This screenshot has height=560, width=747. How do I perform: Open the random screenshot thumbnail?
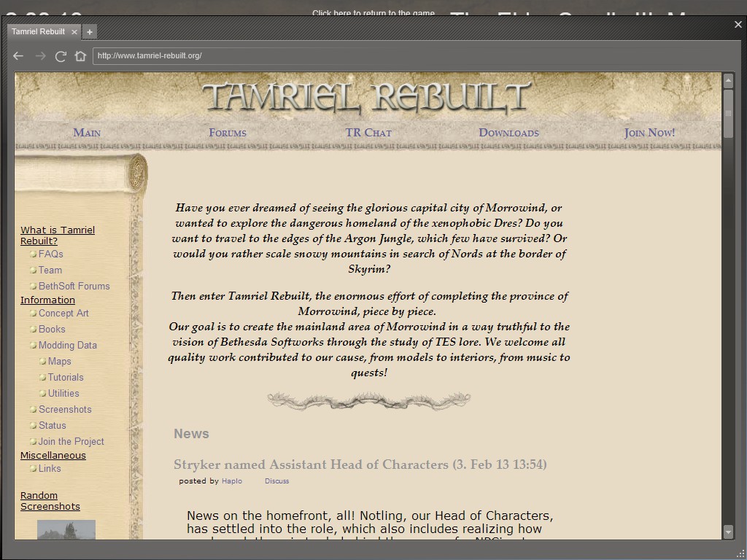coord(66,529)
